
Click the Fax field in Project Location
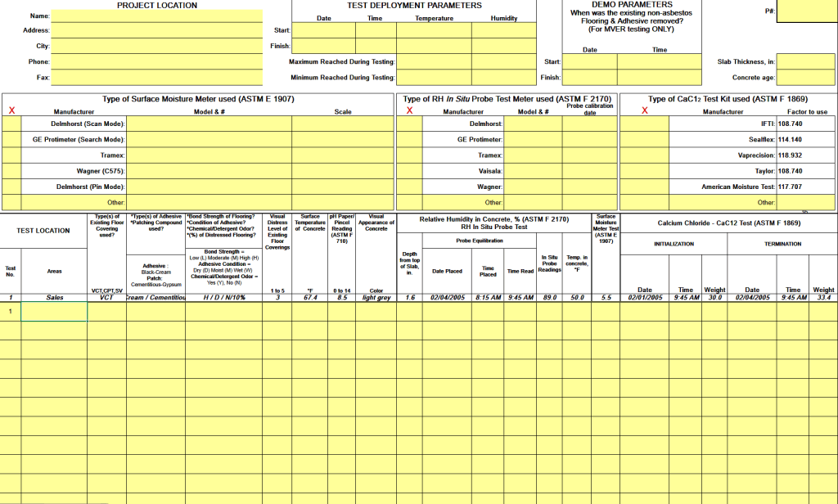click(x=157, y=78)
